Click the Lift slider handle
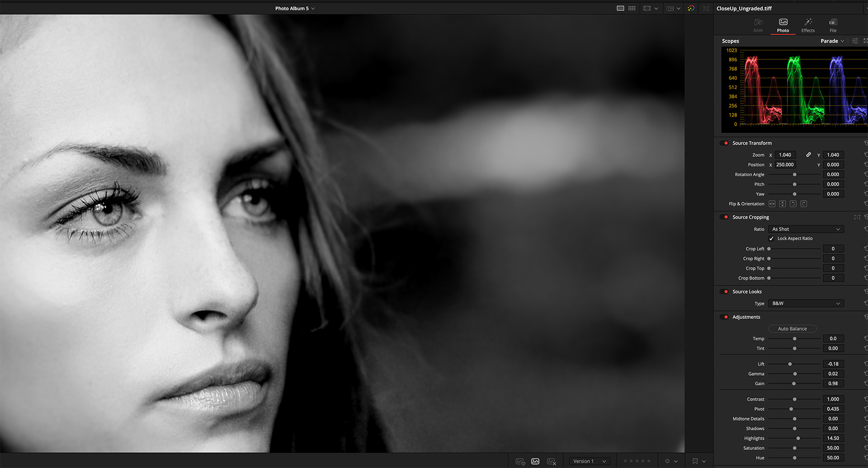Screen dimensions: 868x468 click(x=790, y=364)
